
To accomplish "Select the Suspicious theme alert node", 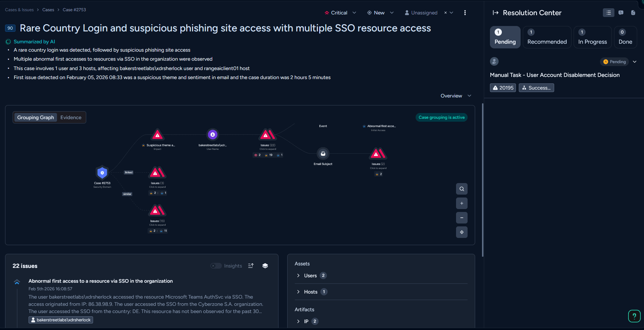I will point(157,135).
